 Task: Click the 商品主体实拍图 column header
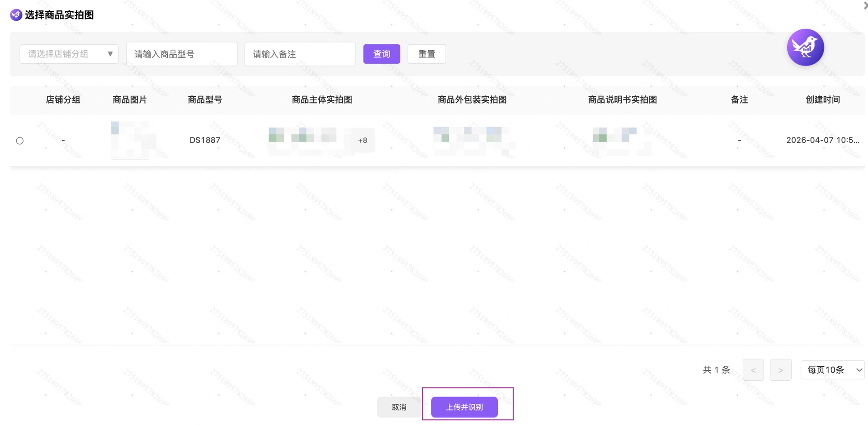[322, 99]
